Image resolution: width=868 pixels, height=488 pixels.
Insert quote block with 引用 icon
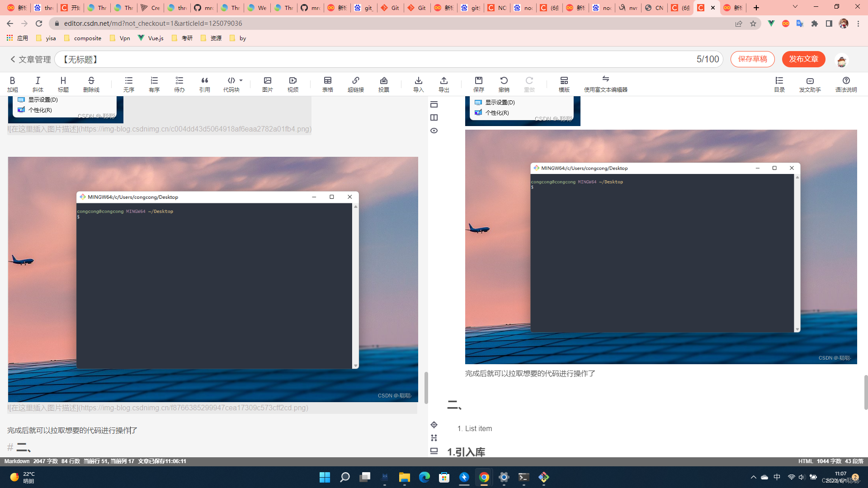(204, 84)
